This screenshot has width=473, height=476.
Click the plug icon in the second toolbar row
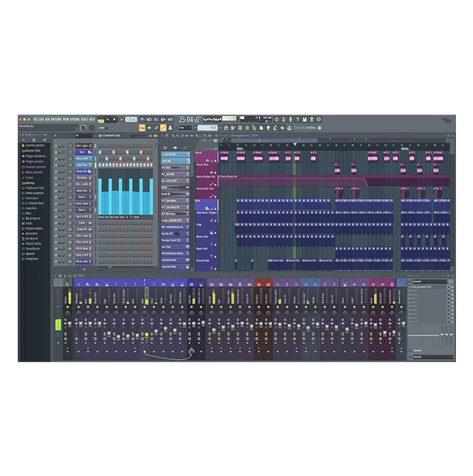click(268, 128)
